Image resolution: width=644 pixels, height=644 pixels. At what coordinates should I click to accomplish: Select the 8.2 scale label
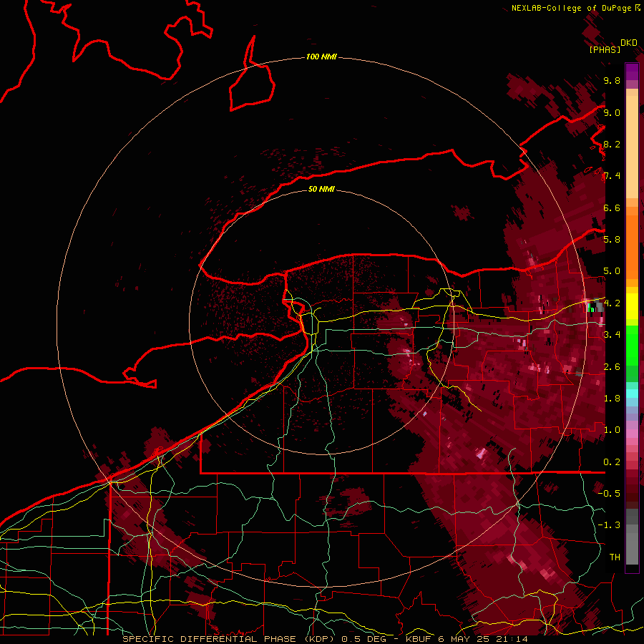coord(612,144)
